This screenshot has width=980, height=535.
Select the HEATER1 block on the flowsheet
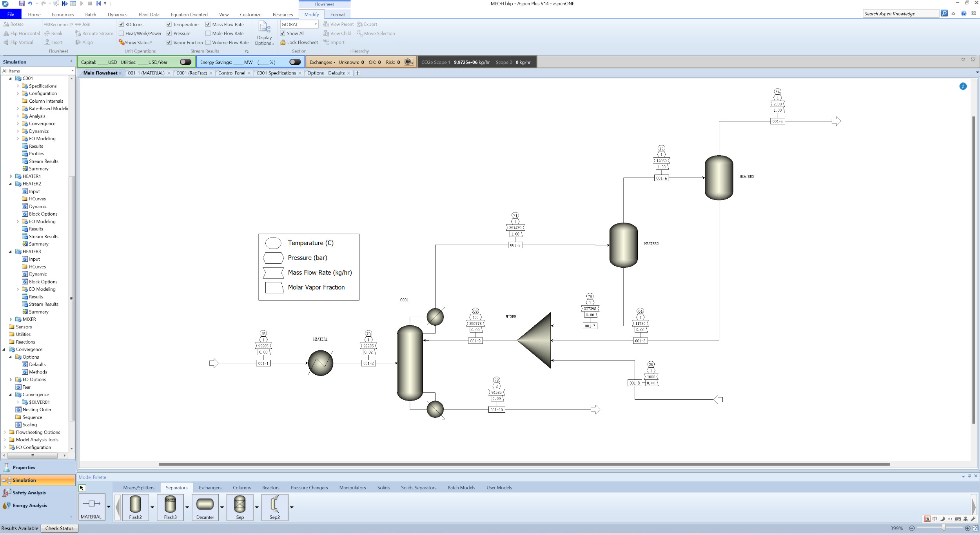click(320, 363)
